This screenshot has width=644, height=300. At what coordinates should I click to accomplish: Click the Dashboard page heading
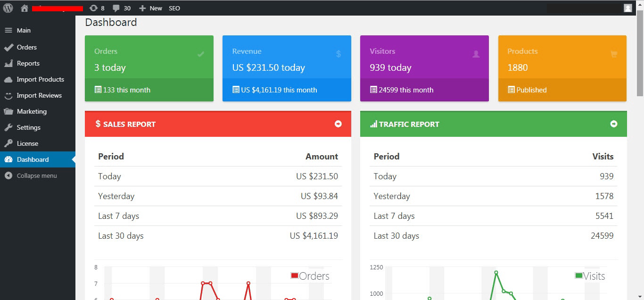[x=111, y=22]
